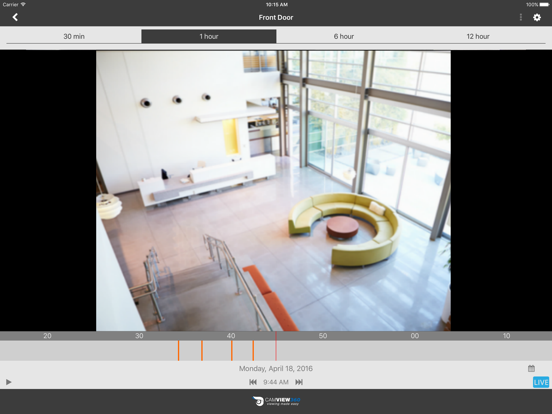552x414 pixels.
Task: Jump to fourth orange event marker
Action: [253, 351]
